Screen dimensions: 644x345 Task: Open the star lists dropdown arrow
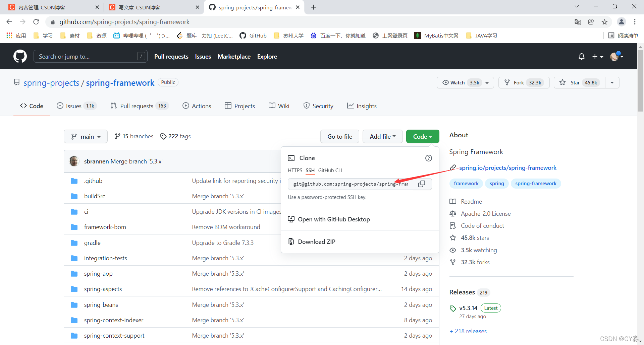[x=612, y=82]
